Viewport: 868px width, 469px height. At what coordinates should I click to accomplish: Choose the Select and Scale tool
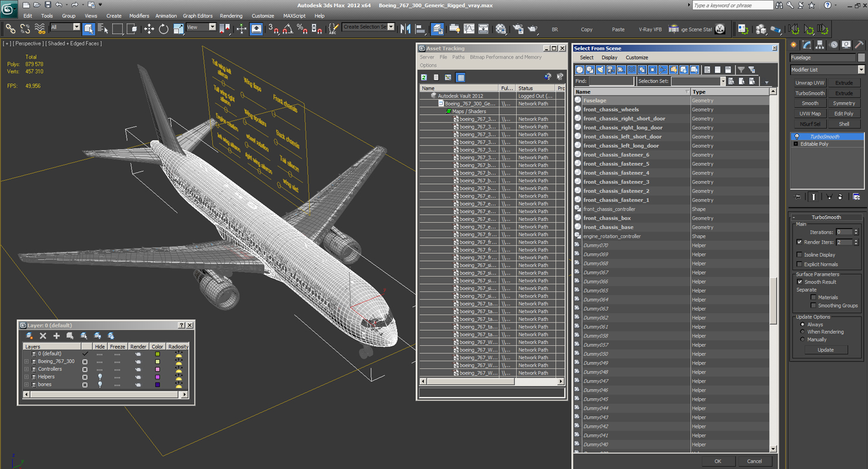[x=178, y=28]
